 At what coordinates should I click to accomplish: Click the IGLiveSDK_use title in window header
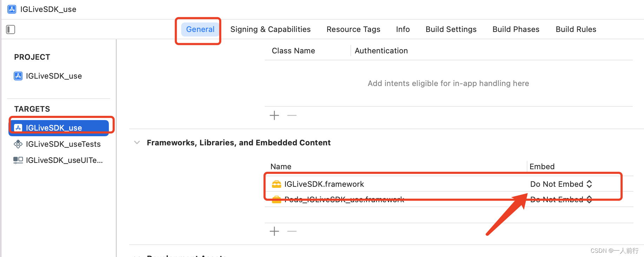point(48,9)
